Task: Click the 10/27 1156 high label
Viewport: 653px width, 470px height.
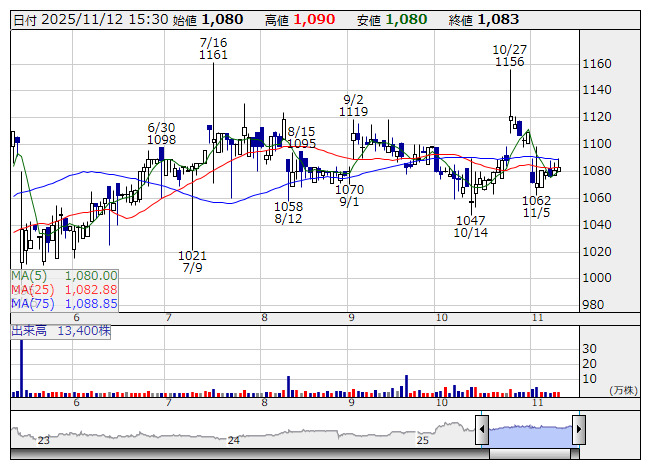Action: pyautogui.click(x=510, y=56)
